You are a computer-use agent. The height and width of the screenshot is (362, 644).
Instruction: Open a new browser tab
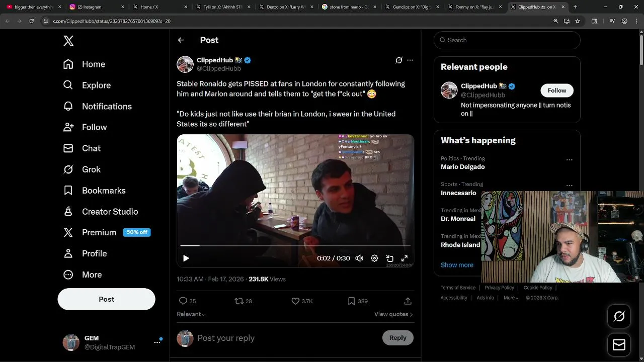tap(575, 7)
